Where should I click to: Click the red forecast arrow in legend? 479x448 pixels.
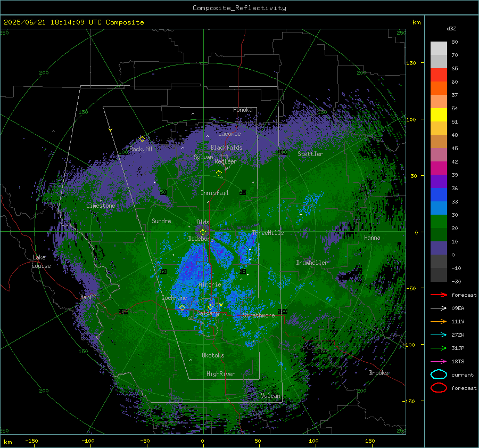(x=439, y=295)
